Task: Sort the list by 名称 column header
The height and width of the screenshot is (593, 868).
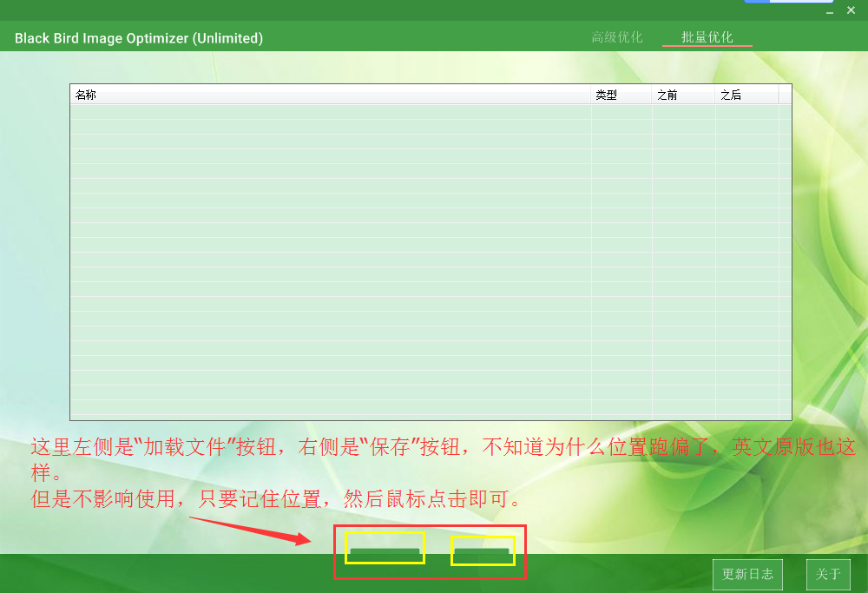Action: point(331,95)
